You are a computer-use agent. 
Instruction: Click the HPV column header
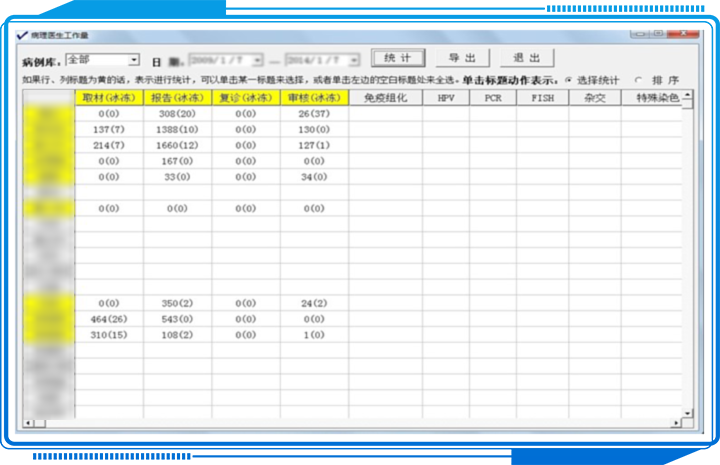(x=445, y=98)
